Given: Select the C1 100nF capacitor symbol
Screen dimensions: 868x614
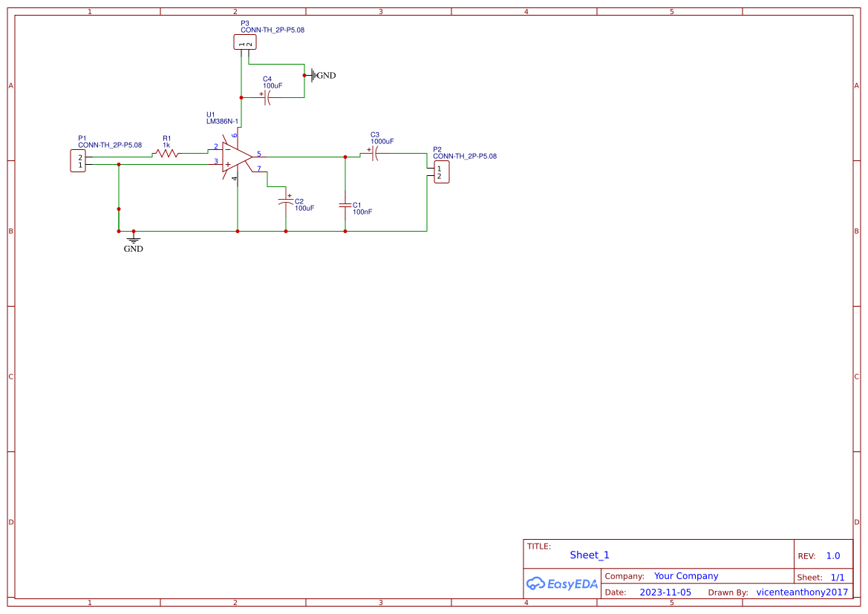Looking at the screenshot, I should tap(345, 205).
